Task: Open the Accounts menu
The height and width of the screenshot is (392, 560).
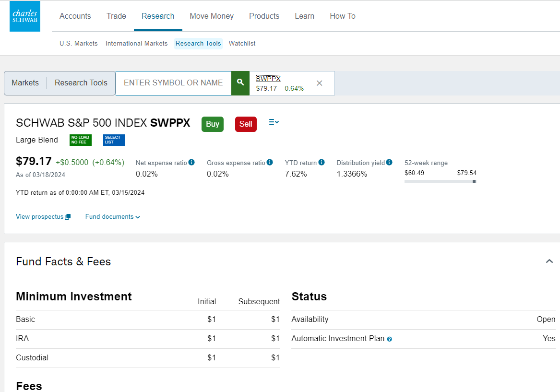Action: coord(75,16)
